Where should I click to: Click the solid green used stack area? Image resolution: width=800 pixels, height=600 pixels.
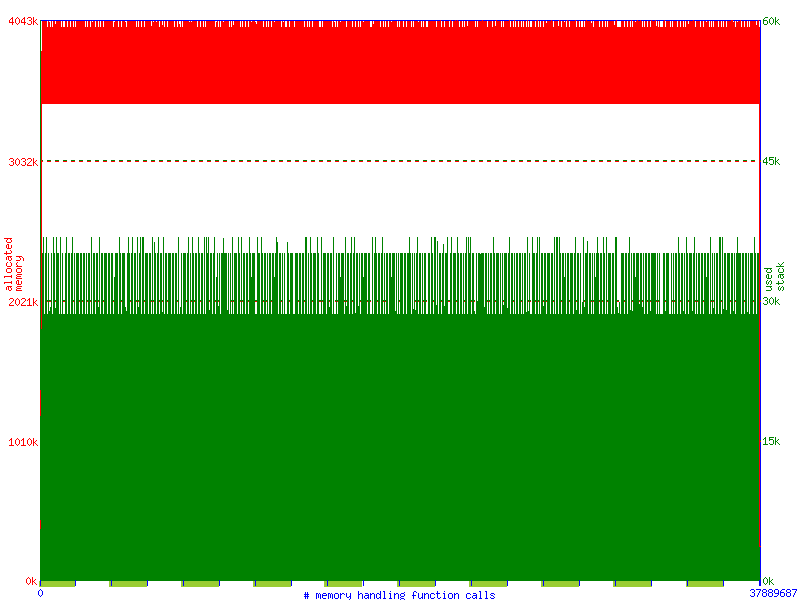click(x=400, y=450)
